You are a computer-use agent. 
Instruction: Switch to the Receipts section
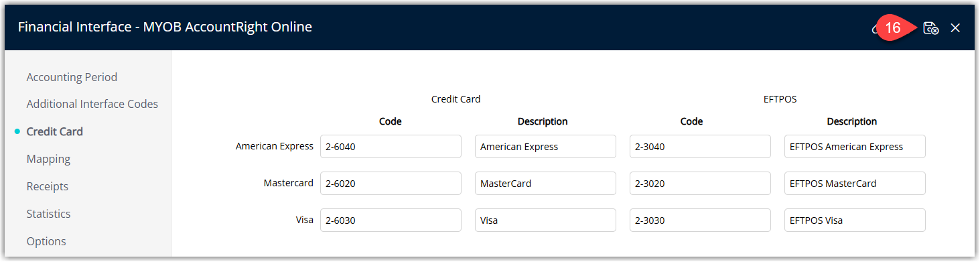pos(47,186)
